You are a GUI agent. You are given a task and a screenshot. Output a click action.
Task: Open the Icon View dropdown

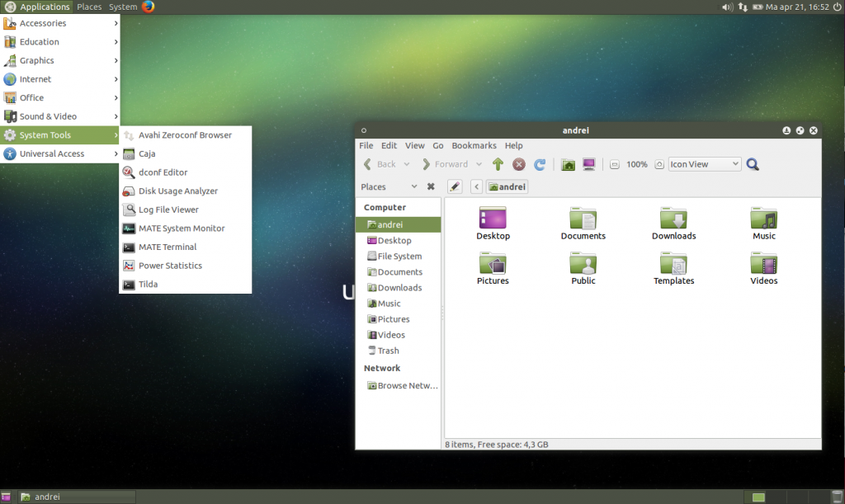(x=704, y=164)
